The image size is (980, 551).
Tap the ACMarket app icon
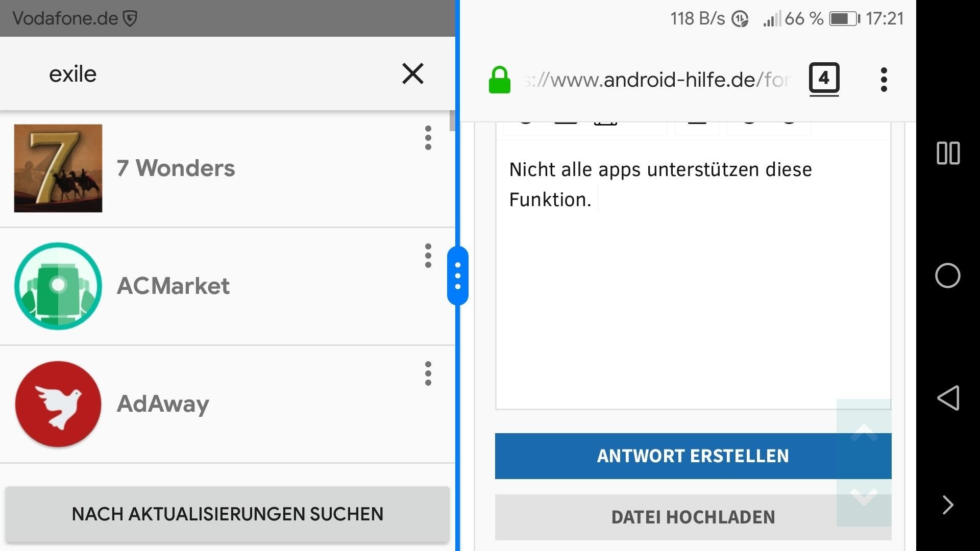click(x=58, y=286)
